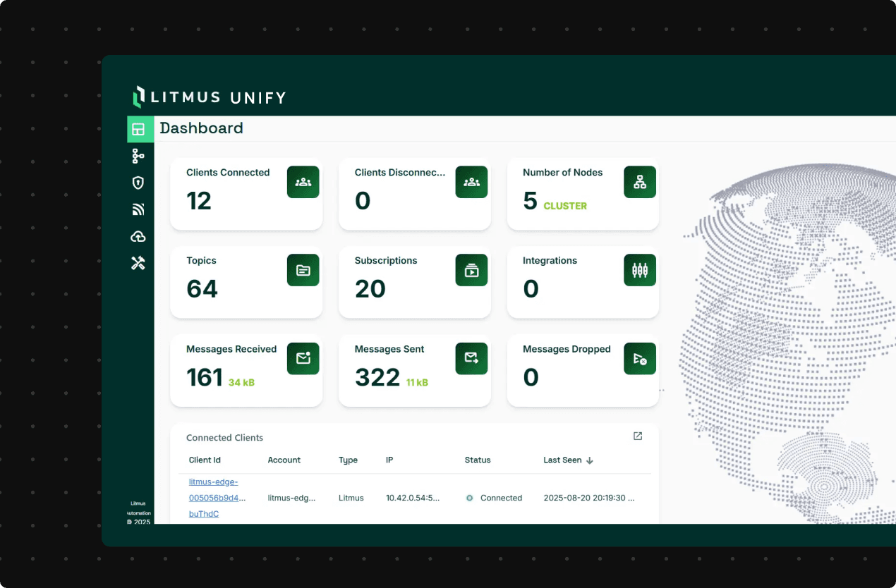This screenshot has height=588, width=896.
Task: Click the Messages Sent envelope icon
Action: tap(471, 358)
